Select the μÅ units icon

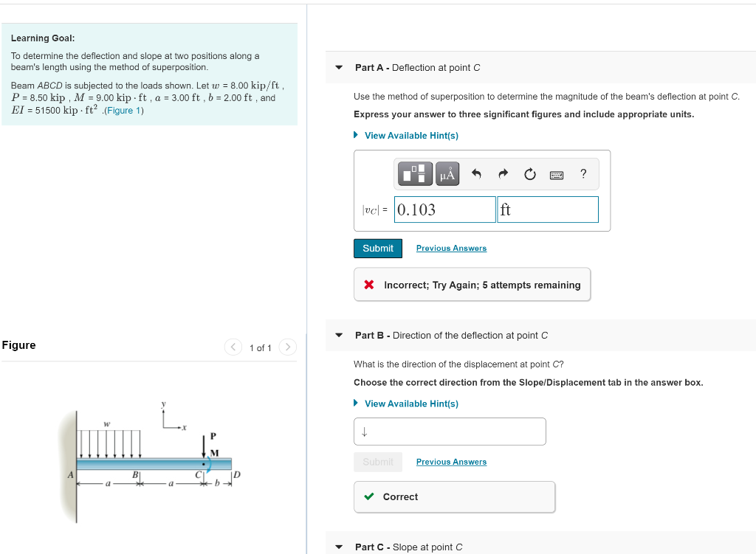447,173
